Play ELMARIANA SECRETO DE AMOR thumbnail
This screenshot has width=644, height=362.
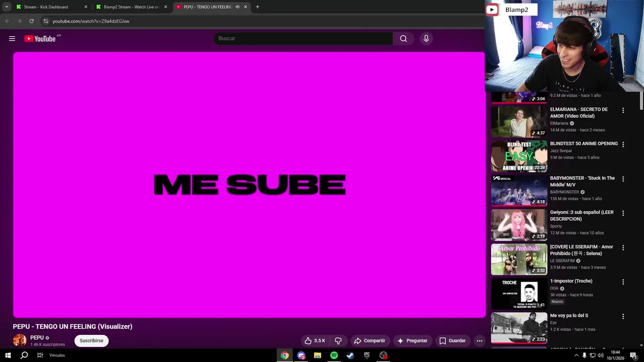coord(519,121)
